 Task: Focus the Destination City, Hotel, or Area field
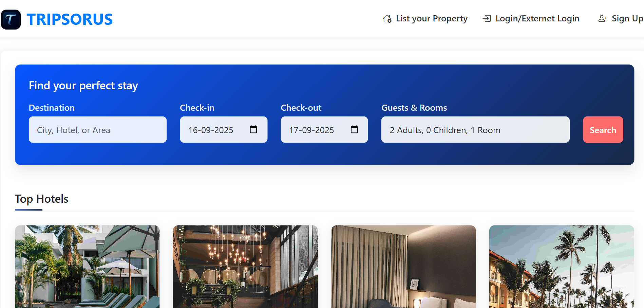coord(98,130)
